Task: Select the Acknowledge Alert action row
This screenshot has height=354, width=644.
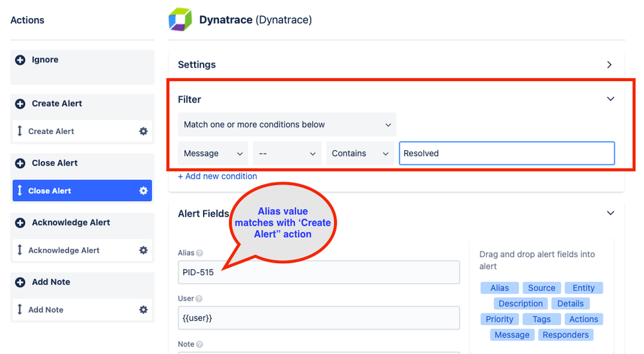Action: point(82,251)
